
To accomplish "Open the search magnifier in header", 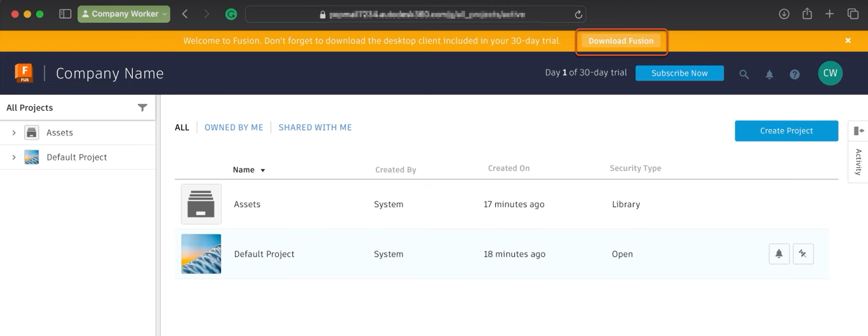I will 744,74.
